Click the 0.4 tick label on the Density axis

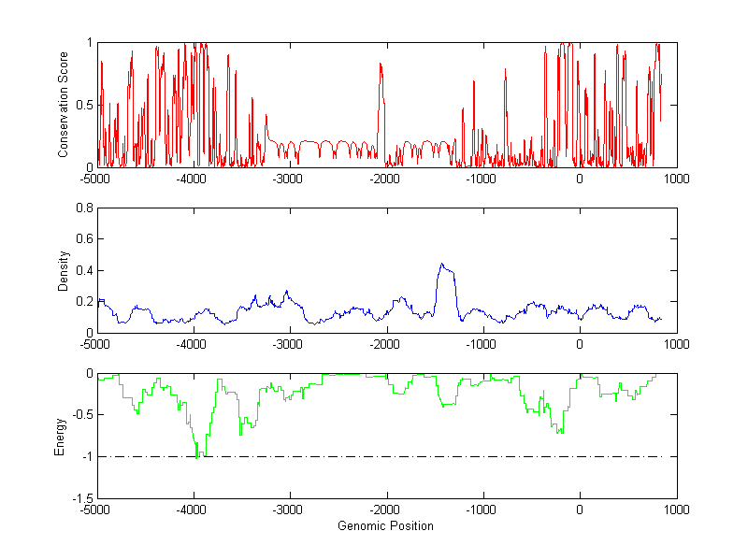click(x=82, y=270)
